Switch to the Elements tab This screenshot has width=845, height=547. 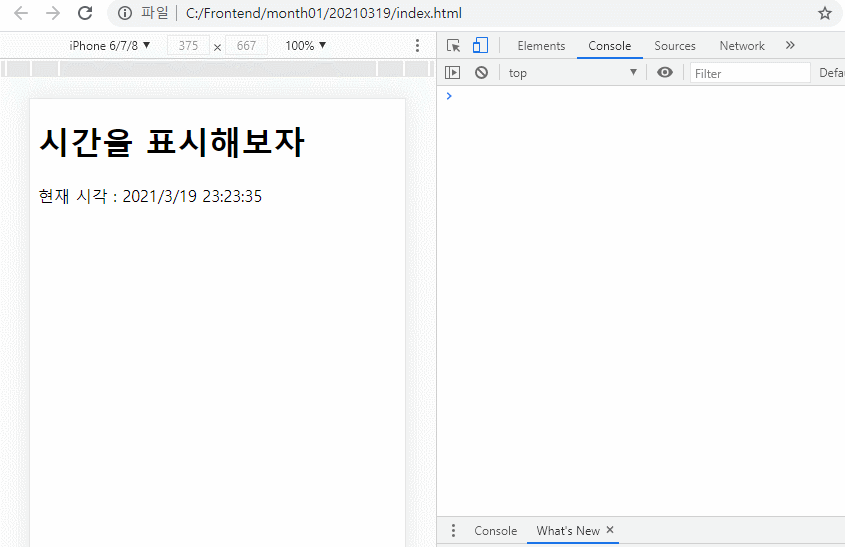pos(541,46)
